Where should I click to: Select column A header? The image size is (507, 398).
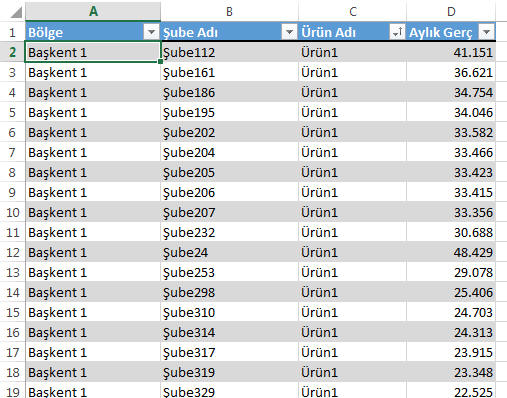click(93, 11)
